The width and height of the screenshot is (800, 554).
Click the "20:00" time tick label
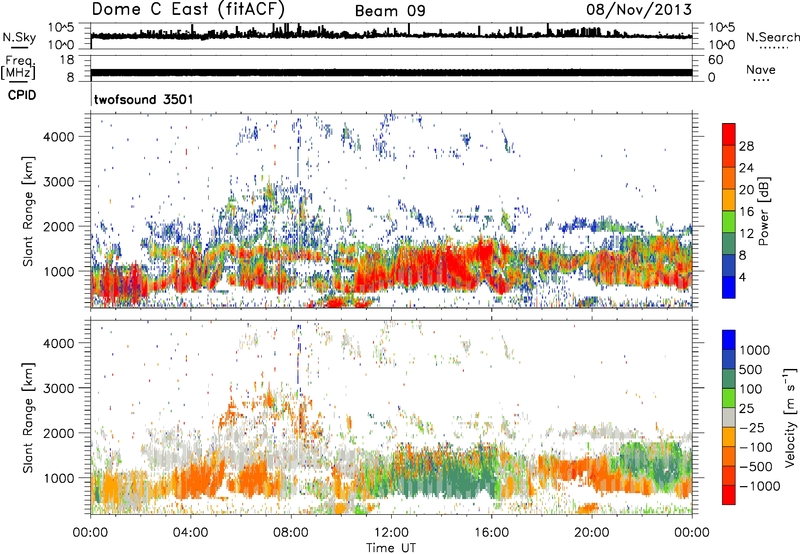591,533
